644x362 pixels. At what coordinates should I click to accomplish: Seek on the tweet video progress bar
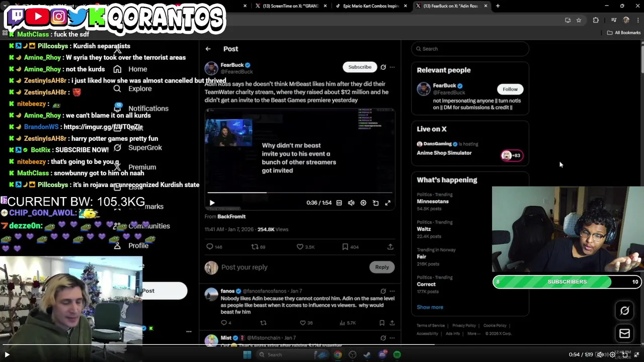[300, 193]
